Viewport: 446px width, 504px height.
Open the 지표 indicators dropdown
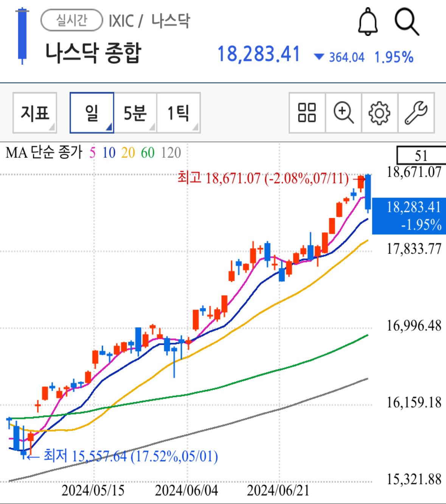(35, 113)
